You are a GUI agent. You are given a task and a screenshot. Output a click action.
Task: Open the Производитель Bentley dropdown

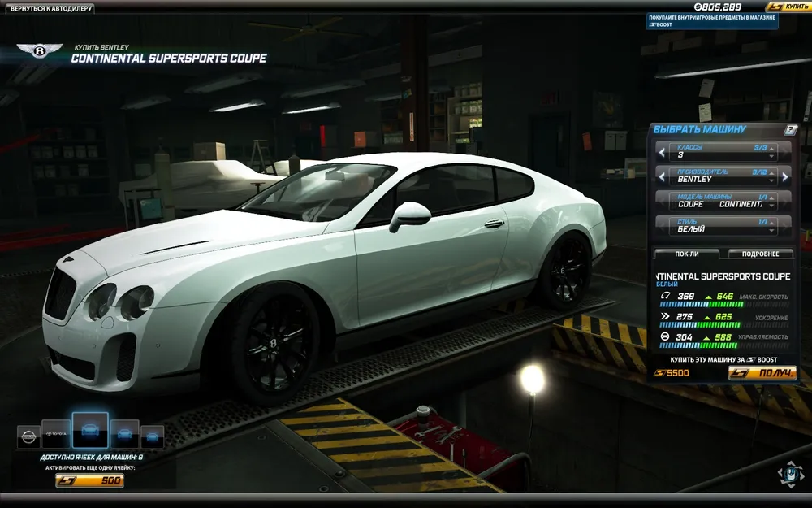pyautogui.click(x=723, y=176)
